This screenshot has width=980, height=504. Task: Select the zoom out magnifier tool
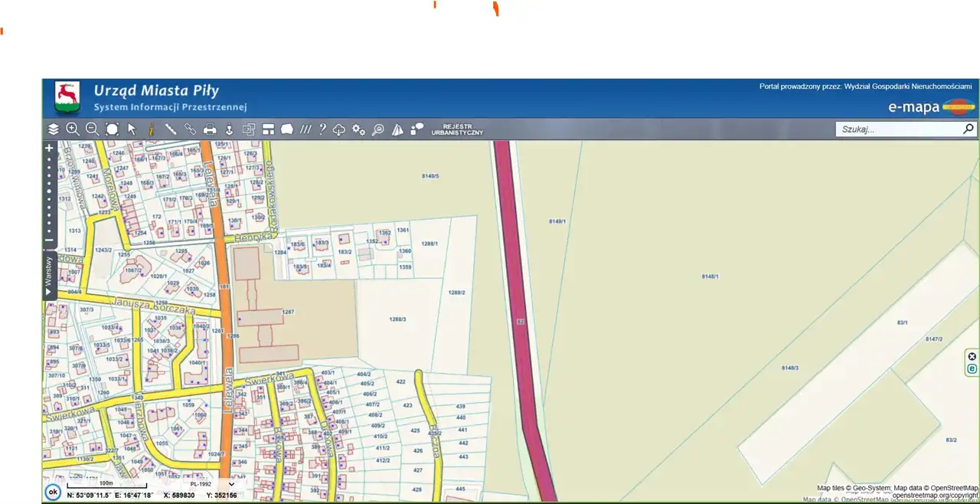click(x=92, y=129)
